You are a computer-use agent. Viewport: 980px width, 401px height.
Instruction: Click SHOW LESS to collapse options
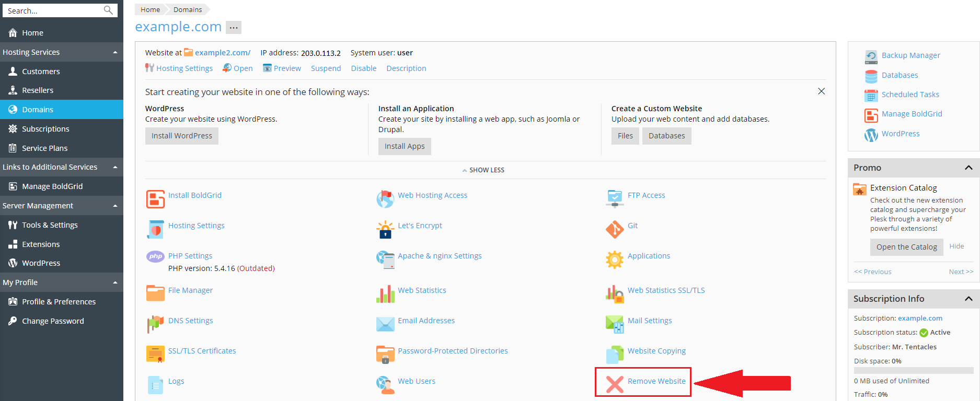point(483,170)
